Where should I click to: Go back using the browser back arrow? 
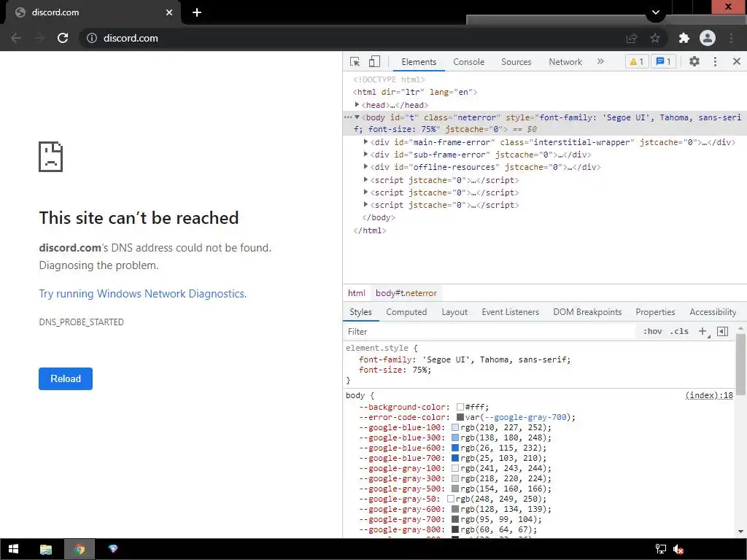16,38
